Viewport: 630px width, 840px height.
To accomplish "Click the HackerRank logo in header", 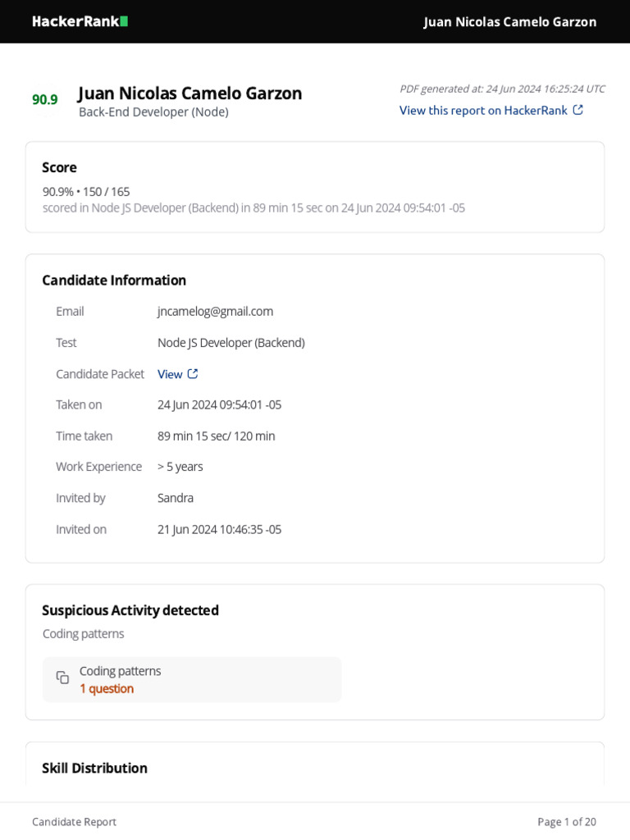I will pyautogui.click(x=80, y=21).
